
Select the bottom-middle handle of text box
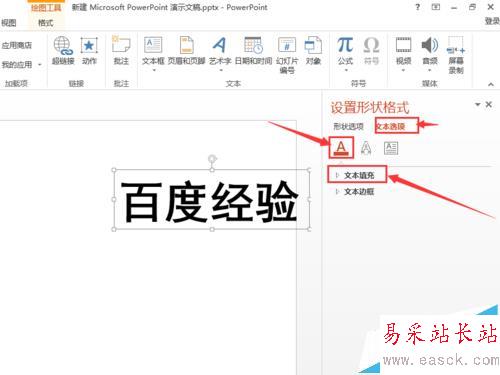click(212, 229)
